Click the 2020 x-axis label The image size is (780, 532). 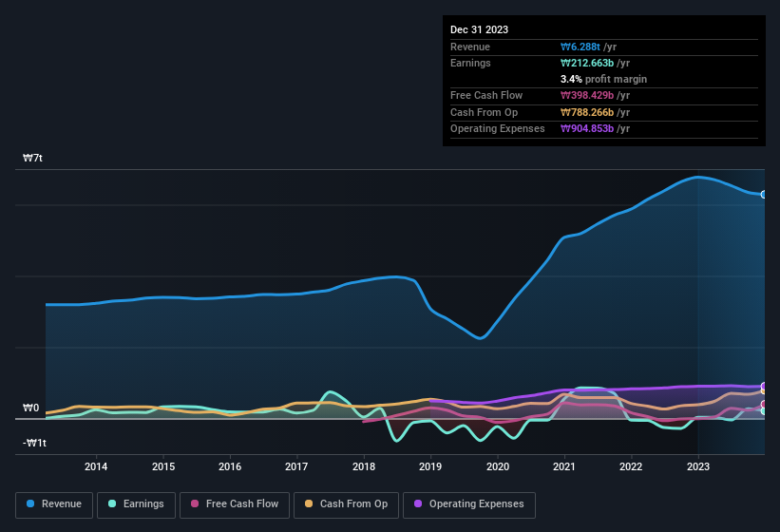[x=498, y=466]
